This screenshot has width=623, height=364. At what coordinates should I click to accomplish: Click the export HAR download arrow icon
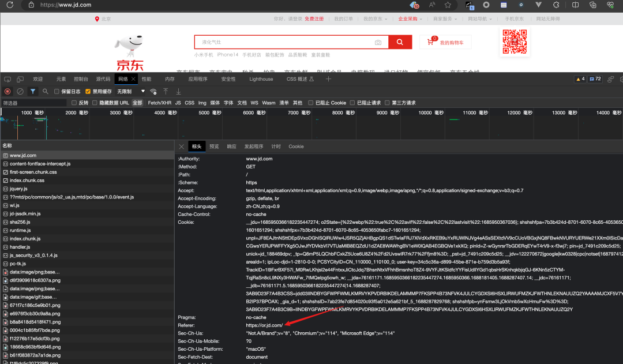point(178,91)
